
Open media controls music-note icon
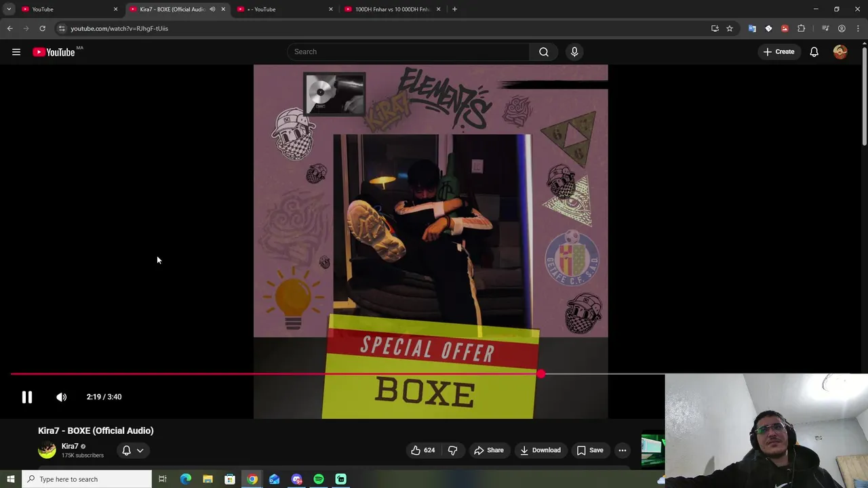(x=825, y=28)
